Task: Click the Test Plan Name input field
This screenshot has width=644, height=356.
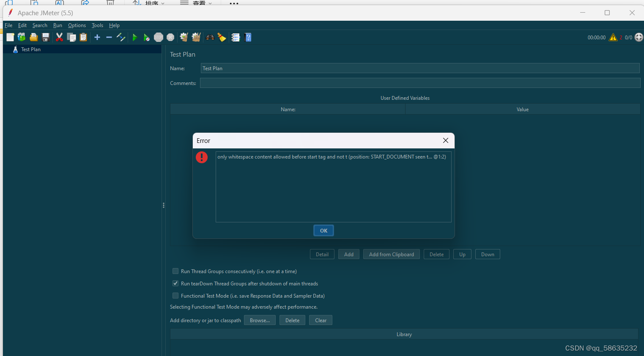Action: [420, 68]
